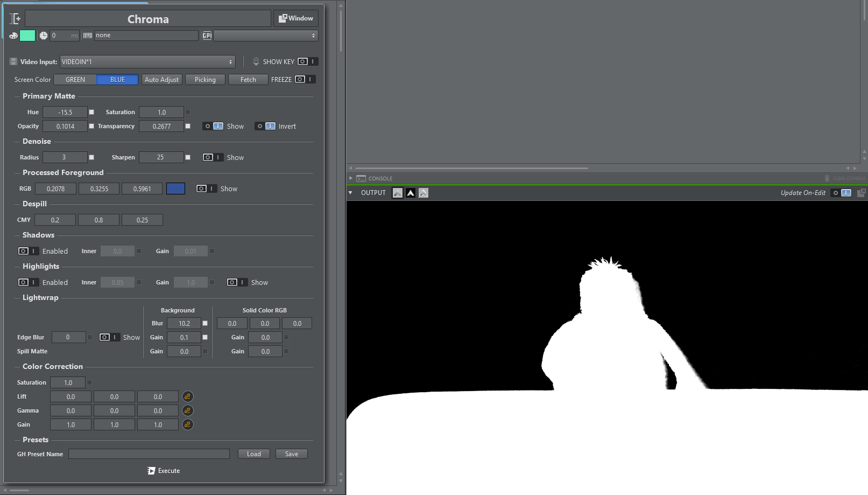Click the GH Preset Name input field

(x=149, y=454)
